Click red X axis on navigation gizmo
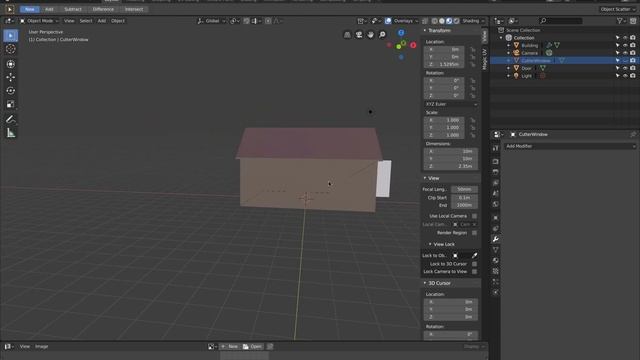The width and height of the screenshot is (640, 360). (x=413, y=45)
